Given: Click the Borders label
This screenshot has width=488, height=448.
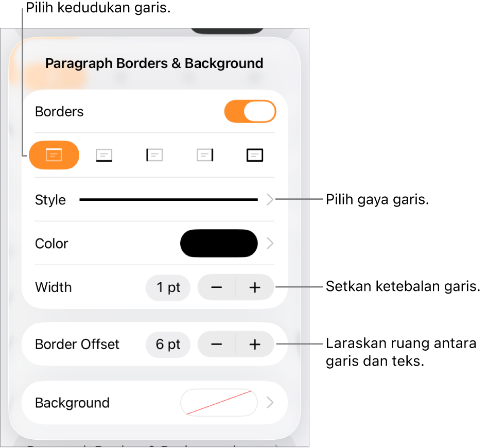Looking at the screenshot, I should click(59, 112).
